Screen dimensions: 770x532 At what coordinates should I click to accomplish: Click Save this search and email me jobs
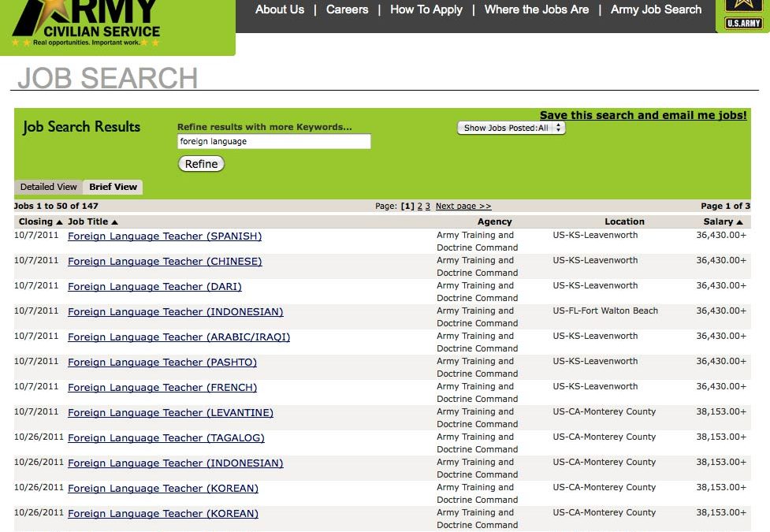643,115
